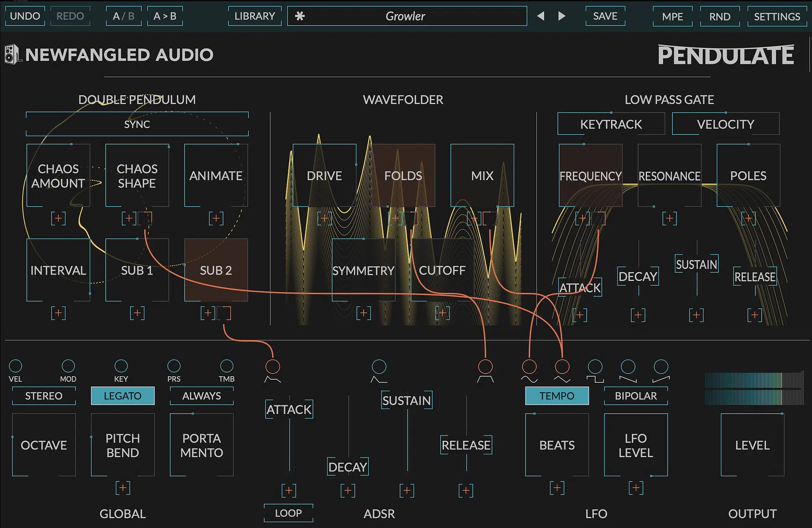Click the ADSR SUSTAIN slider
This screenshot has width=812, height=528.
click(x=407, y=400)
